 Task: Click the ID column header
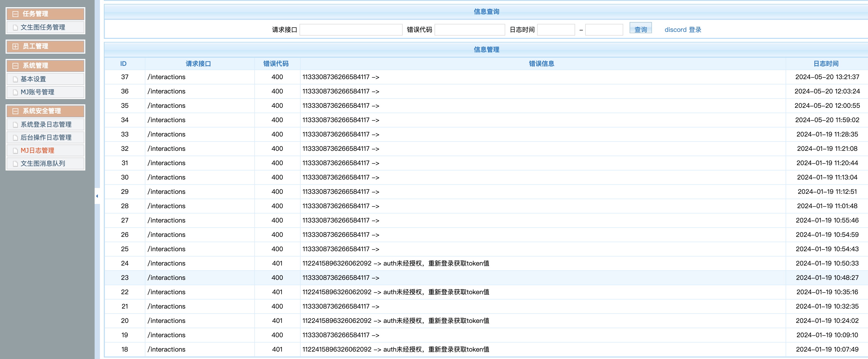tap(123, 64)
